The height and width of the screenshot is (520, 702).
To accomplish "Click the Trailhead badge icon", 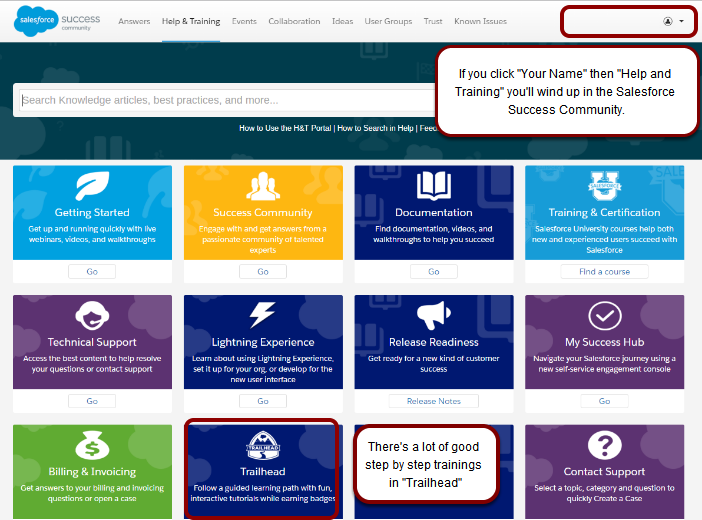I will click(x=263, y=445).
